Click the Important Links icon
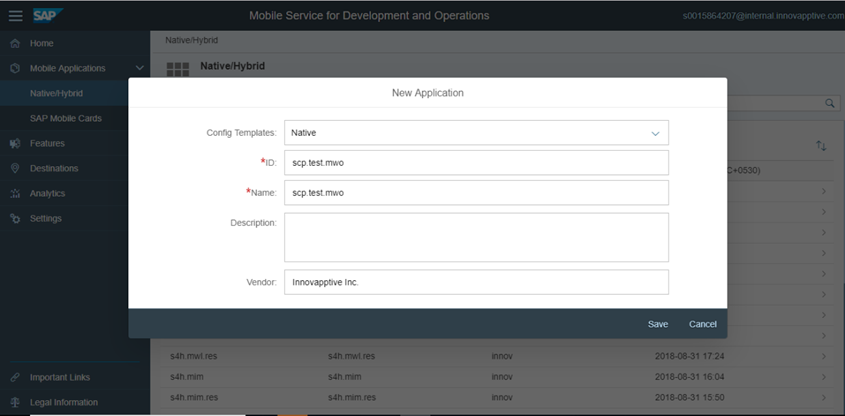Screen dimensions: 845x416 click(15, 378)
